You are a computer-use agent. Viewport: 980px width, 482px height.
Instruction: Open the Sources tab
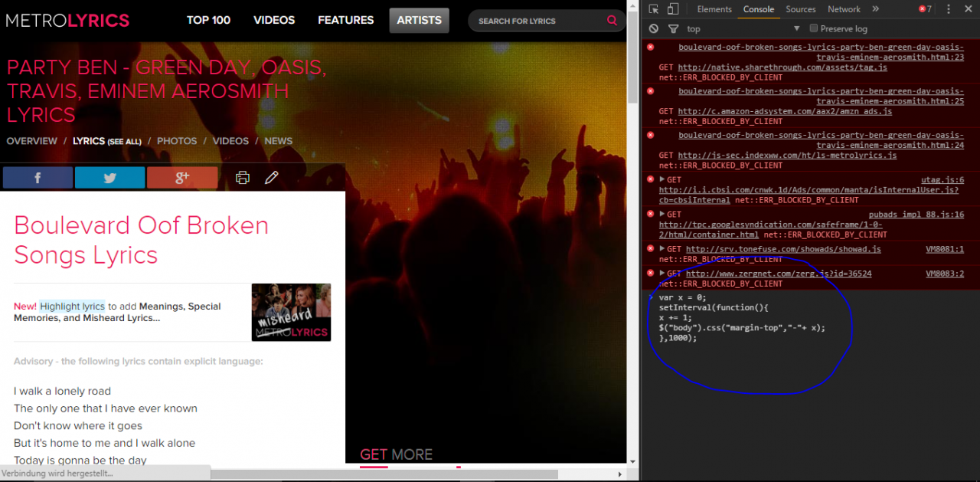point(801,9)
